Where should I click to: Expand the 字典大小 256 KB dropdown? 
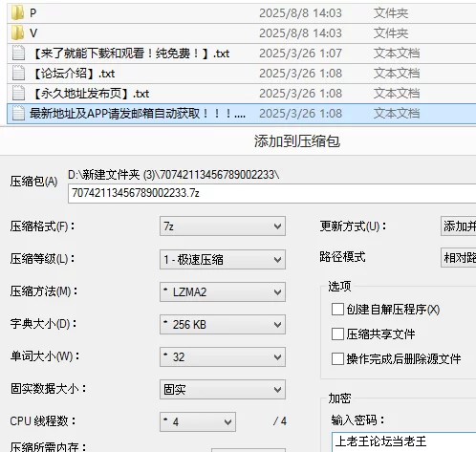[x=223, y=324]
